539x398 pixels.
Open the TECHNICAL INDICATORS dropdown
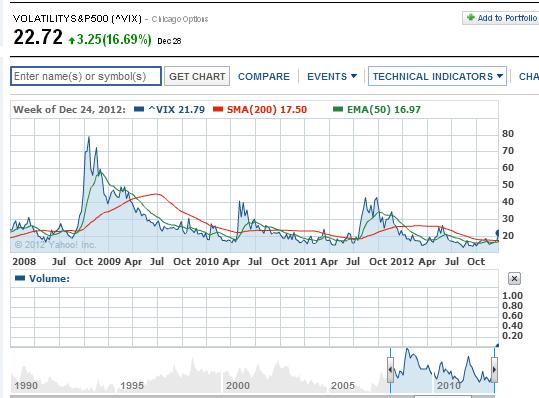[x=437, y=76]
